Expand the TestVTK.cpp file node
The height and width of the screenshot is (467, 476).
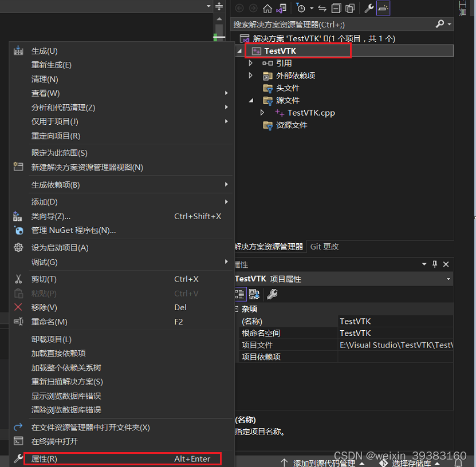point(262,113)
